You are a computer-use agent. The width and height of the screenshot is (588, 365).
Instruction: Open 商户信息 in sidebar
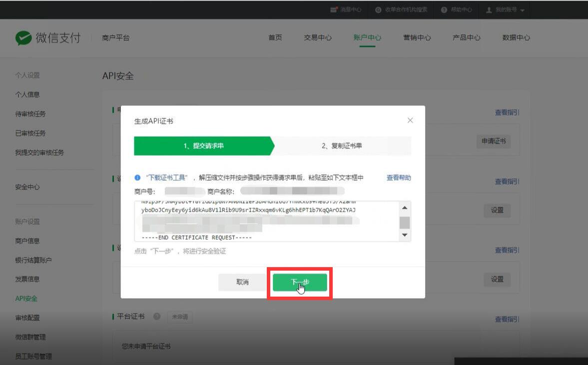point(27,241)
